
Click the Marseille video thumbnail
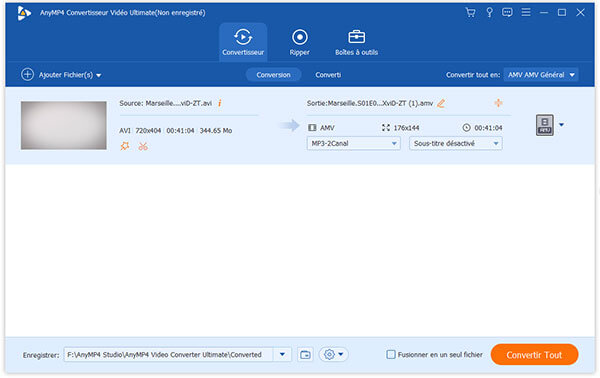click(64, 125)
